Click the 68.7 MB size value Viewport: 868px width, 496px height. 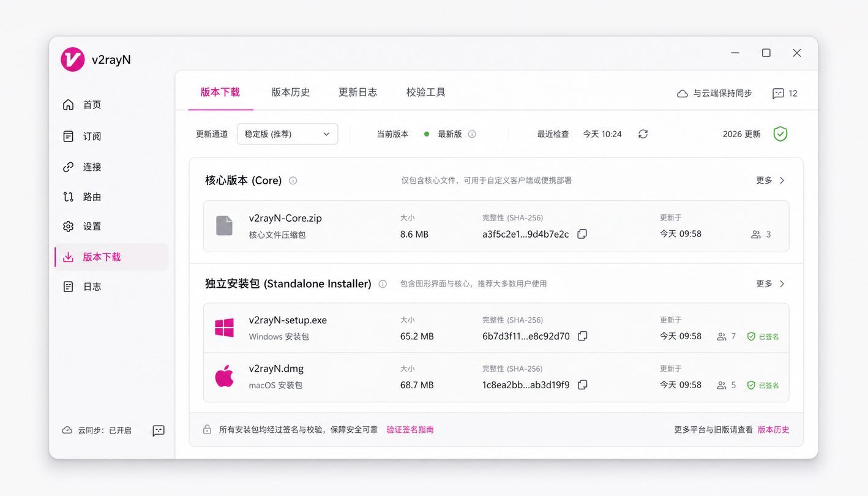[x=417, y=385]
